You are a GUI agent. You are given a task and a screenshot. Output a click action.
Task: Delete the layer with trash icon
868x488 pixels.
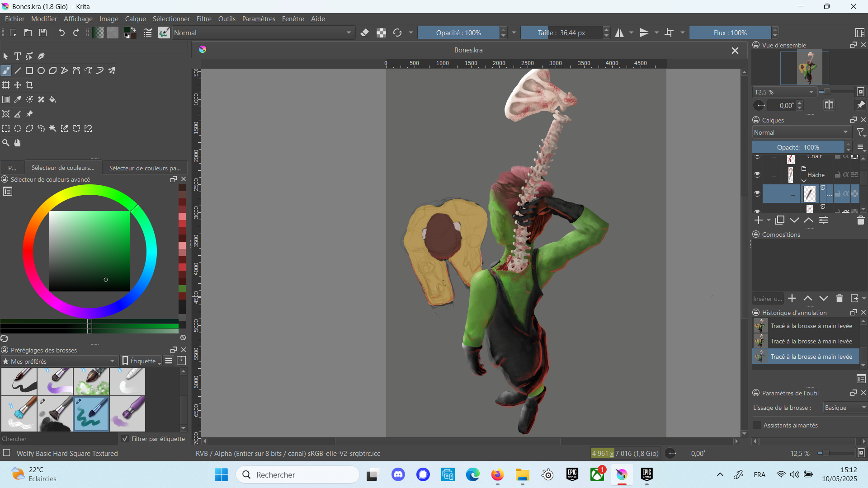click(x=860, y=220)
